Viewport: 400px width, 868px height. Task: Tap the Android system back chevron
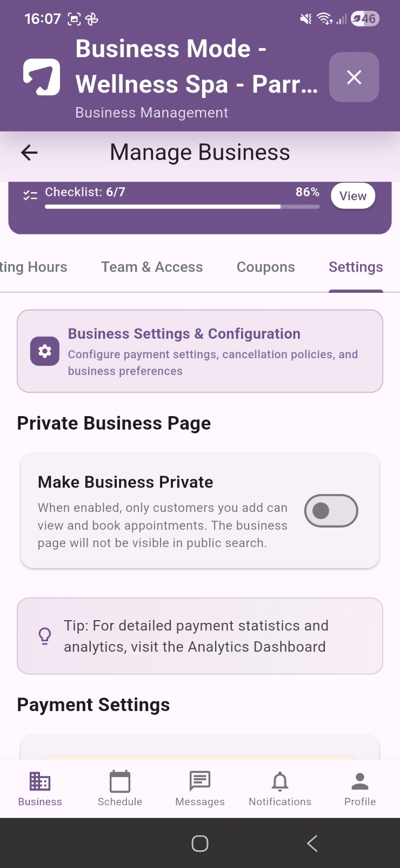312,843
